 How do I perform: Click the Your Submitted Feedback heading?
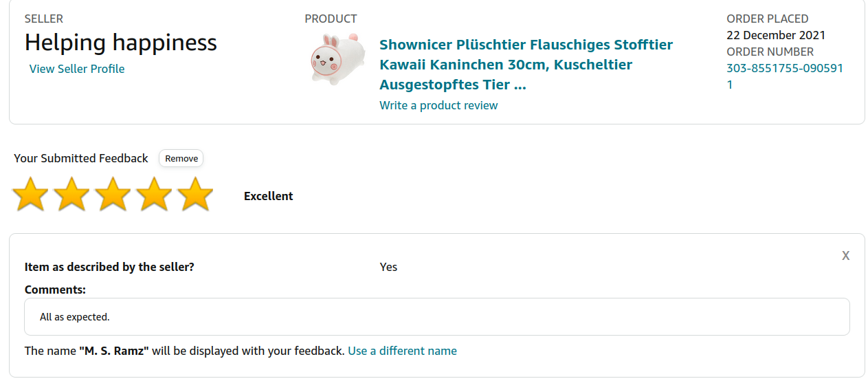81,158
